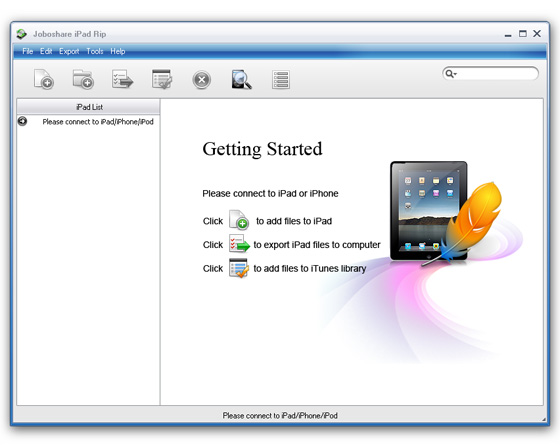Click inside the search text field
Screen dimensions: 560x446
tap(496, 74)
